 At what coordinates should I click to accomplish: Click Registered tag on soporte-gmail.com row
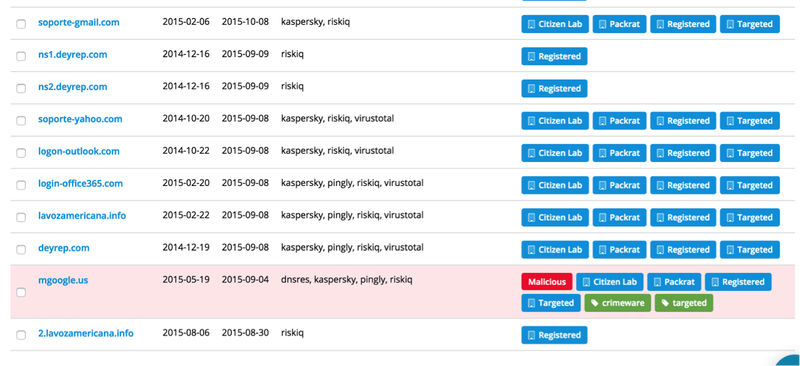[x=683, y=24]
